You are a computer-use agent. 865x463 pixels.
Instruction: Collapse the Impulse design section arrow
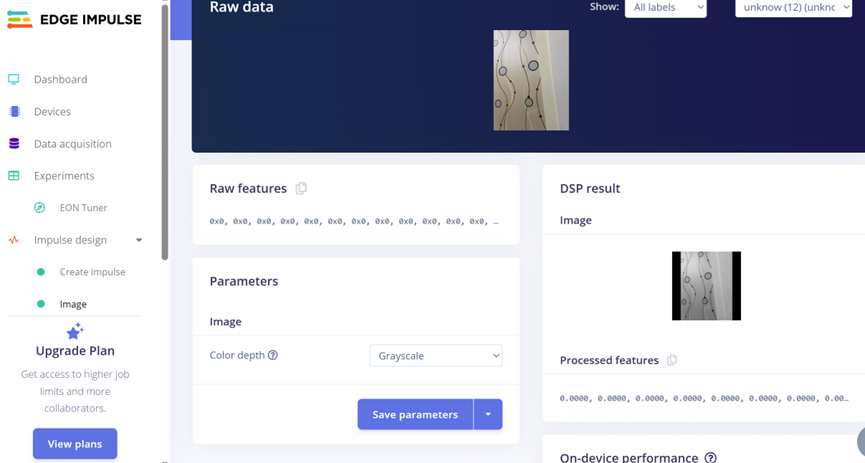point(139,240)
